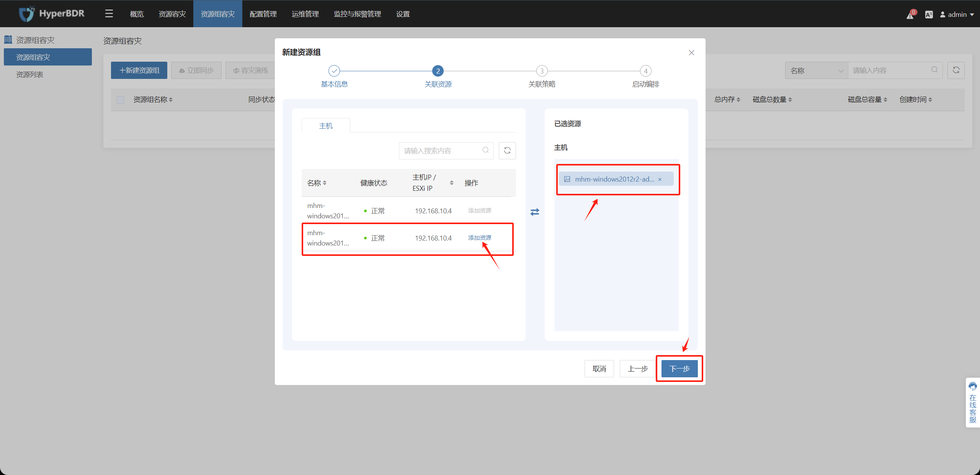This screenshot has width=980, height=475.
Task: Select 资源组容灾 in the sidebar
Action: coord(48,57)
